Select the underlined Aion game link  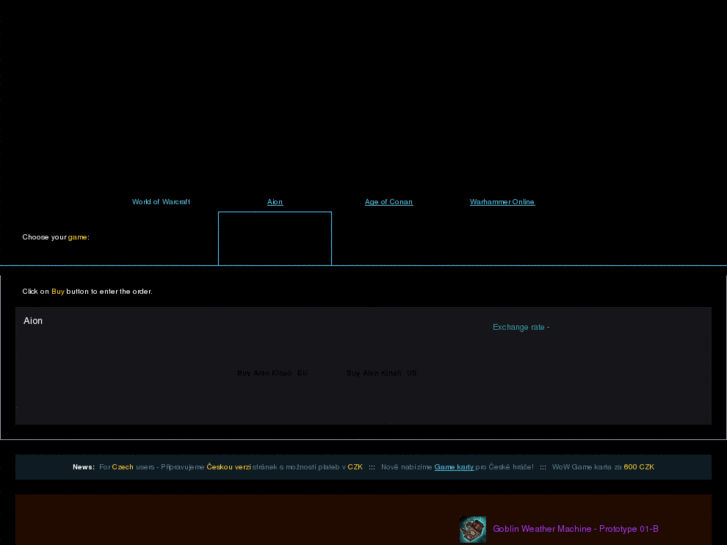coord(275,202)
